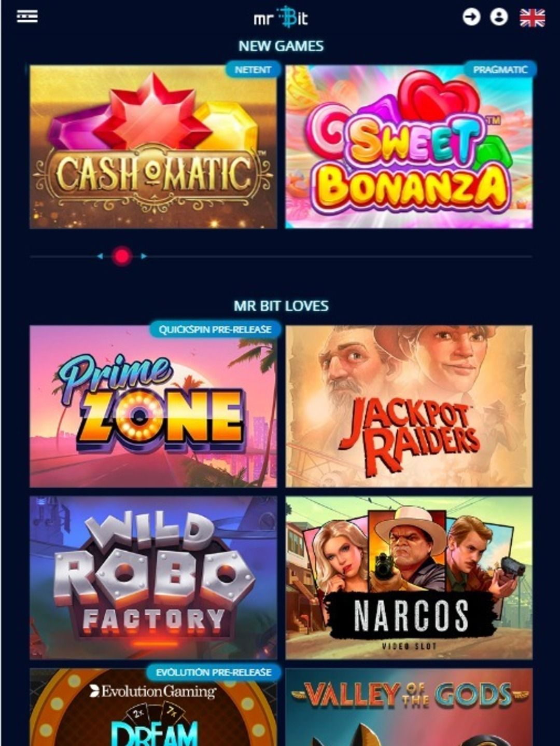The image size is (560, 746).
Task: Slide carousel left with small left arrow
Action: [x=100, y=256]
